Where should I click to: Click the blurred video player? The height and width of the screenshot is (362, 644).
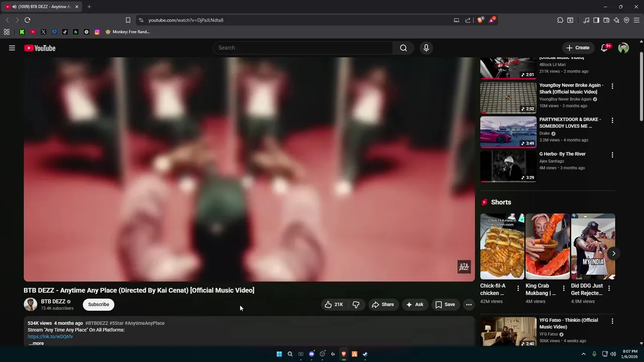249,169
